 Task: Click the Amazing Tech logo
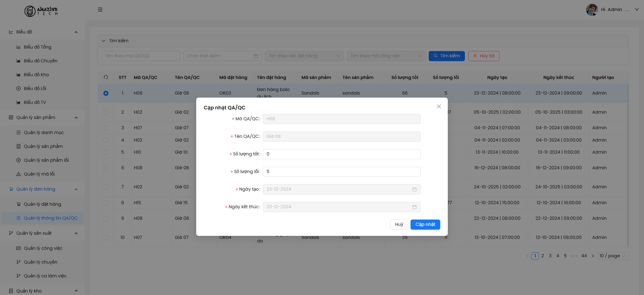coord(41,11)
